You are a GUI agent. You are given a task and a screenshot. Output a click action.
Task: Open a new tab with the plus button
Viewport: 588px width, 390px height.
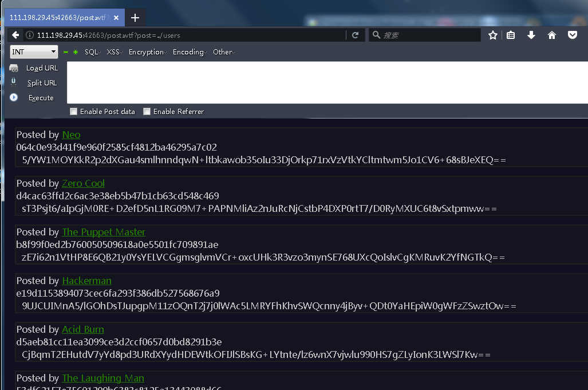[135, 18]
